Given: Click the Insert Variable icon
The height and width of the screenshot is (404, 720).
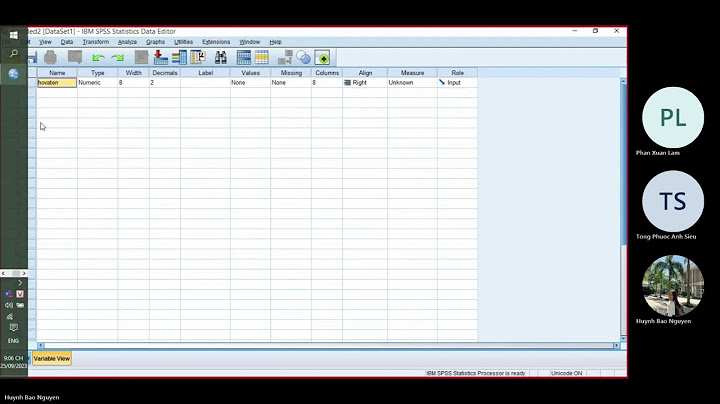Looking at the screenshot, I should [x=262, y=57].
